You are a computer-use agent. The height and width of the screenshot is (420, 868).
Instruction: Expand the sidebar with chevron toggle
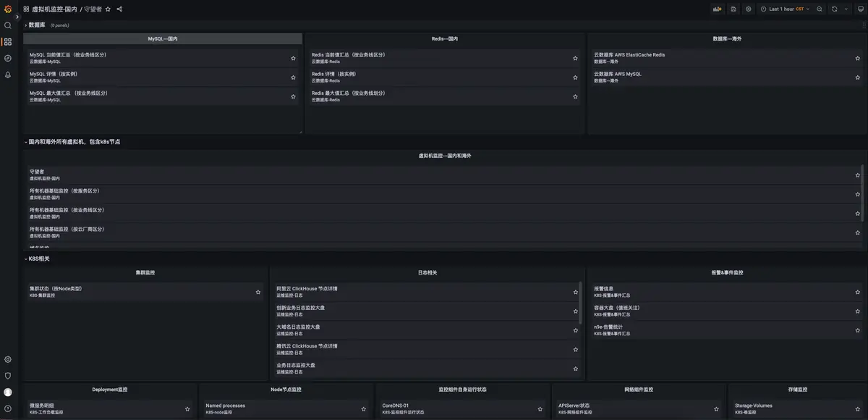pyautogui.click(x=17, y=17)
